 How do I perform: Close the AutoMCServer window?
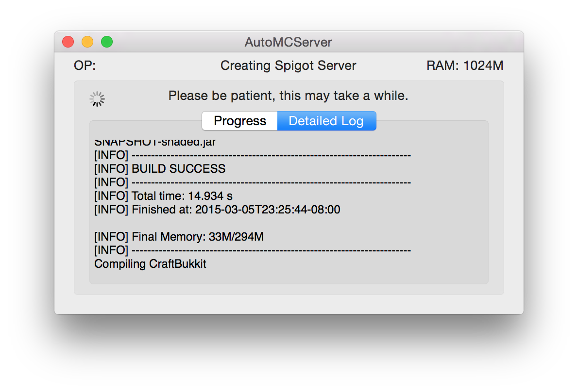(68, 42)
